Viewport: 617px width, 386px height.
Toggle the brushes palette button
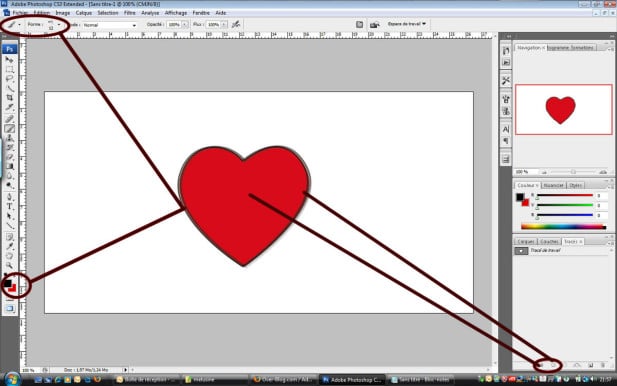(359, 24)
